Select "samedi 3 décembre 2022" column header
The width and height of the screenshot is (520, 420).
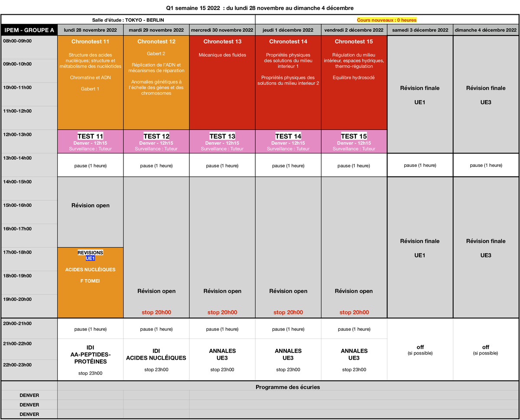point(420,30)
